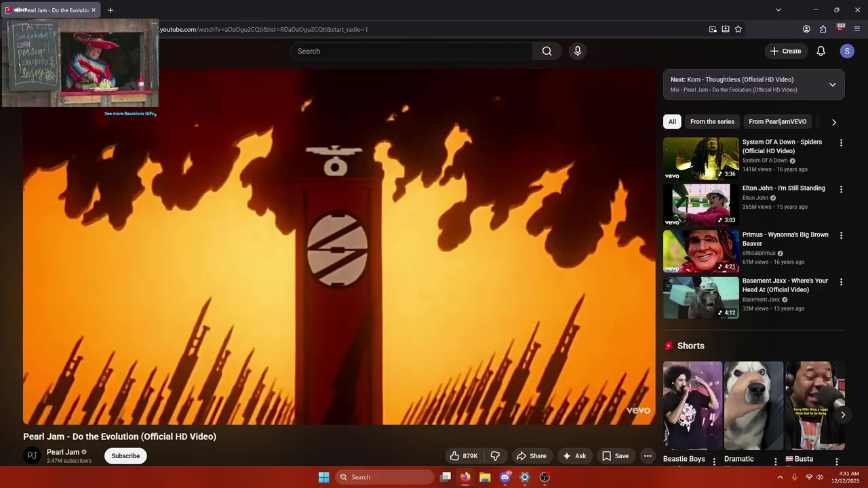Viewport: 868px width, 488px height.
Task: Open Firefox hamburger application menu
Action: pyautogui.click(x=857, y=29)
